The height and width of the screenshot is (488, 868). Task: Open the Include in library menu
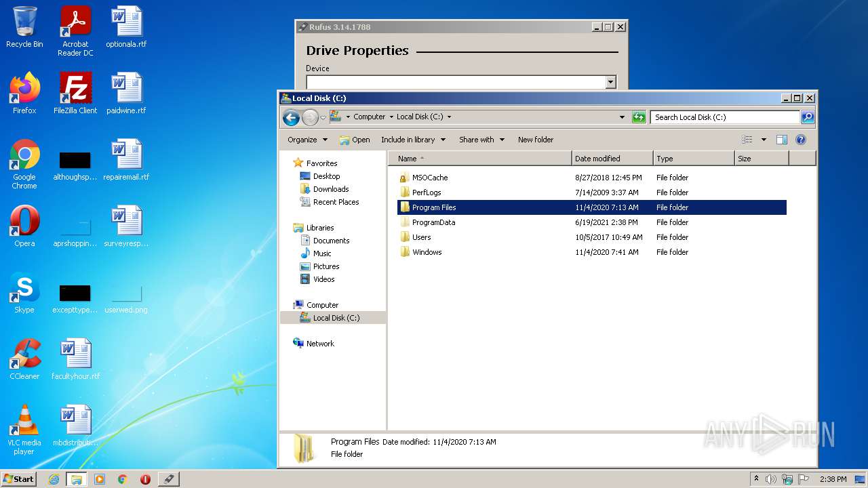[x=413, y=140]
